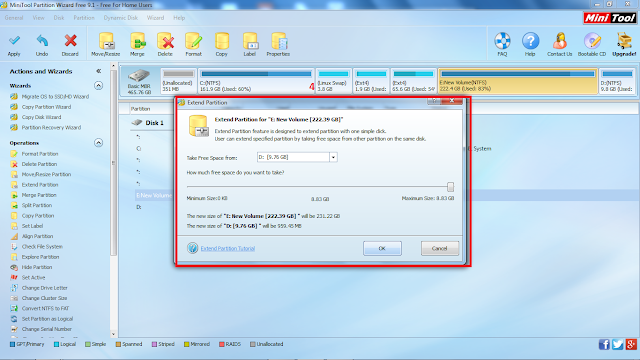Click OK in Extend Partition dialog
640x360 pixels.
point(382,248)
